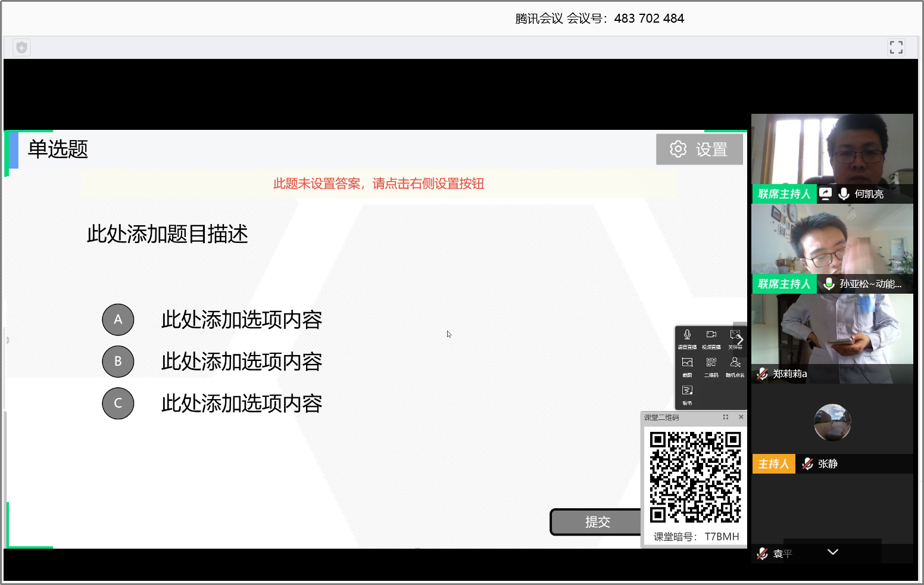Select option C circle
Viewport: 924px width, 585px height.
(x=118, y=403)
